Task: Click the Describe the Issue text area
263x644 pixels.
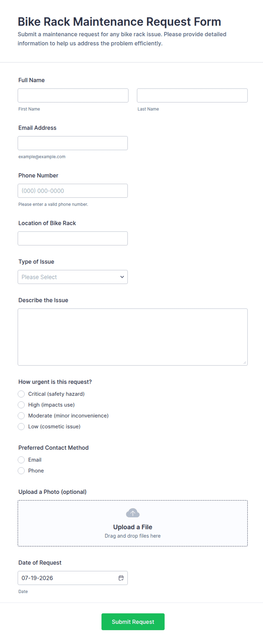Action: click(133, 337)
